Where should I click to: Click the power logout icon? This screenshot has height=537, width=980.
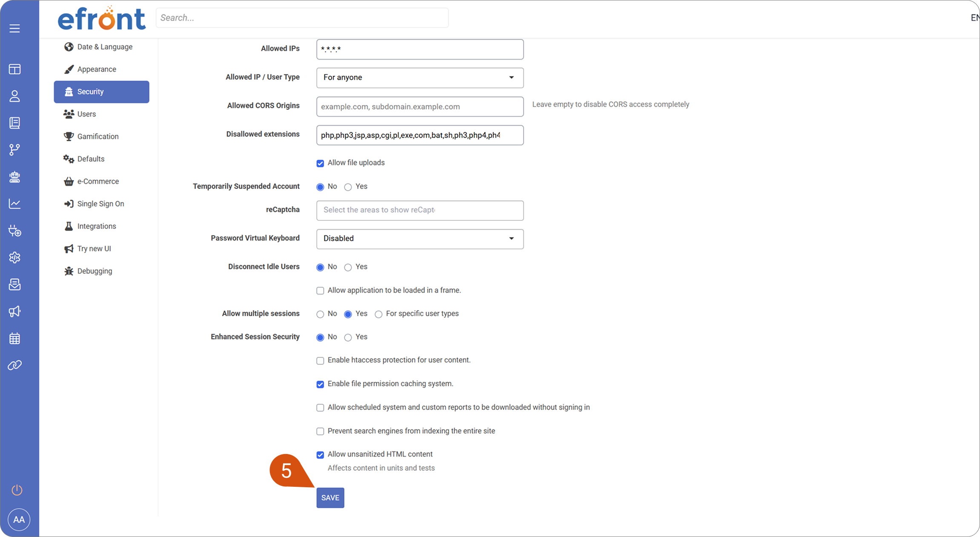coord(17,490)
